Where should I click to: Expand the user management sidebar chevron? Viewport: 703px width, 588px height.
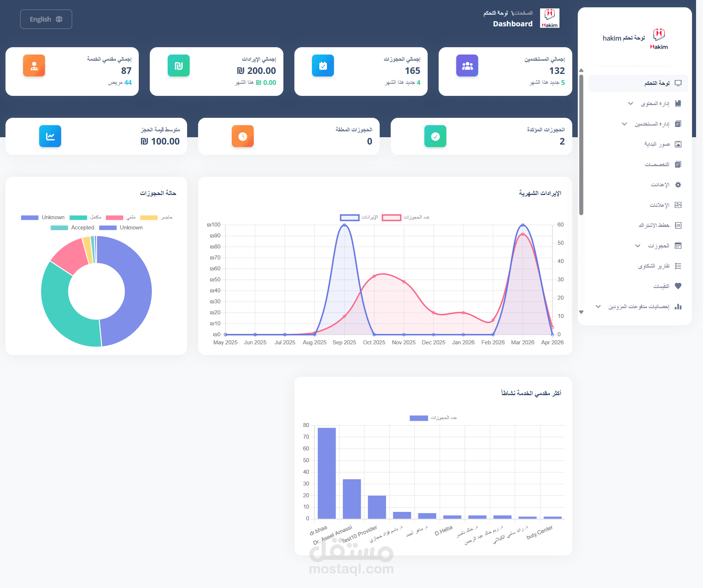pos(624,124)
